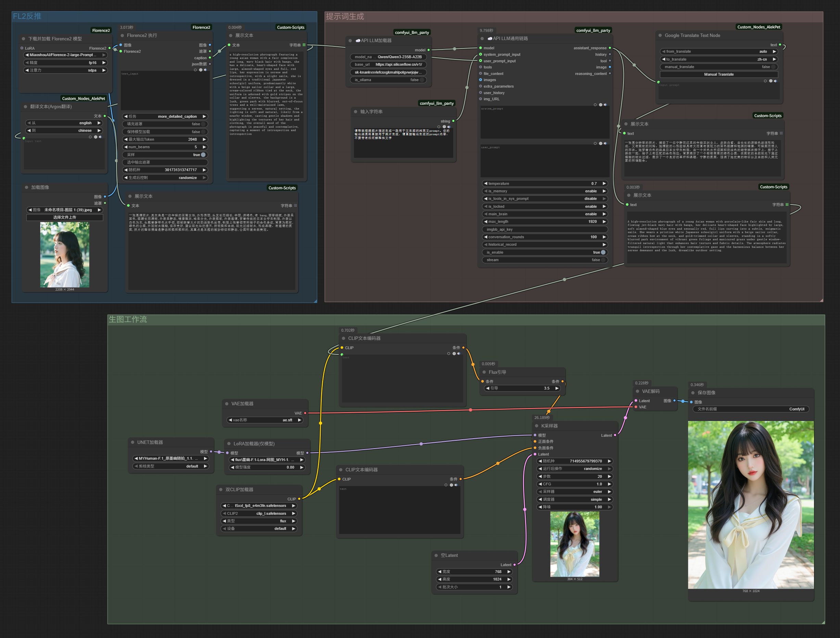
Task: Collapse the K采样器 node via title dot
Action: click(x=537, y=426)
